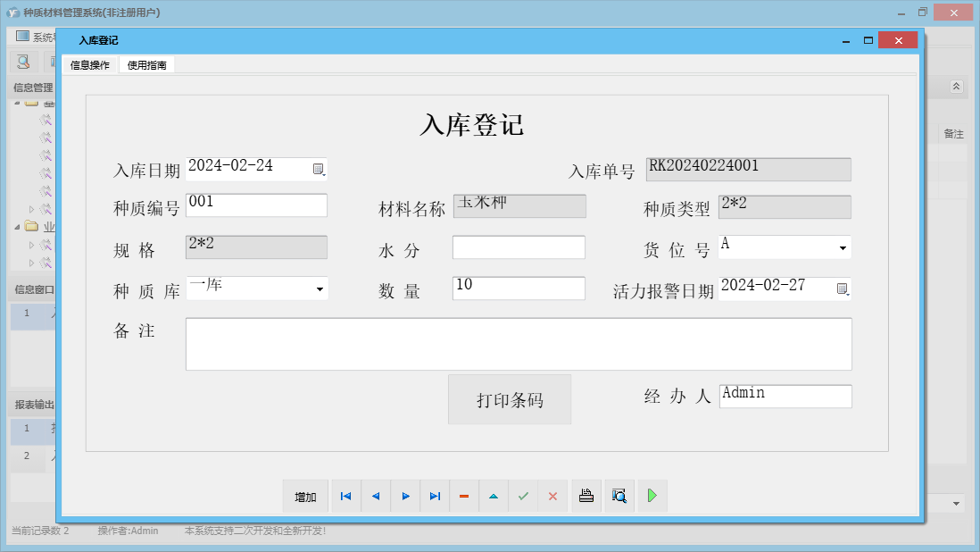Open the 活力报警日期 calendar picker
This screenshot has width=980, height=552.
click(x=843, y=289)
